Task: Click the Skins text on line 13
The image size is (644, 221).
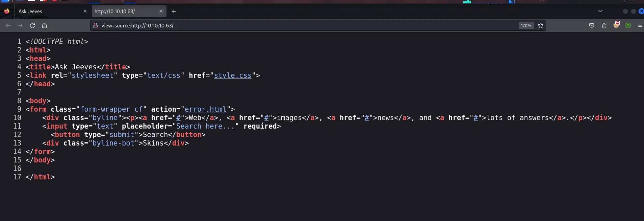Action: point(153,143)
